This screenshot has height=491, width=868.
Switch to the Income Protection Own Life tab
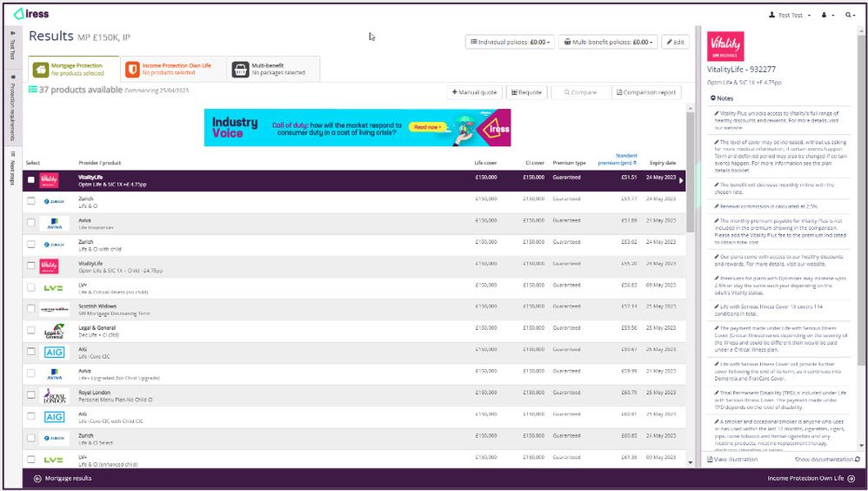click(x=173, y=70)
